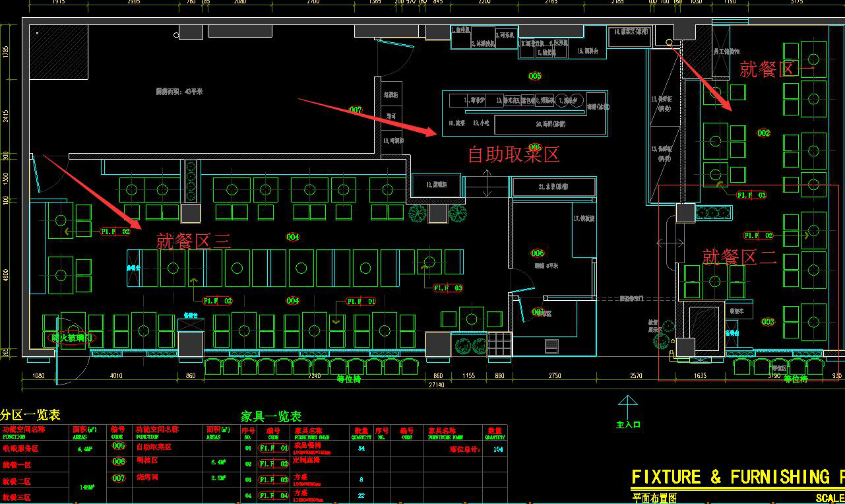Click the 主入口 main entrance arrow symbol
This screenshot has height=504, width=845.
click(627, 404)
